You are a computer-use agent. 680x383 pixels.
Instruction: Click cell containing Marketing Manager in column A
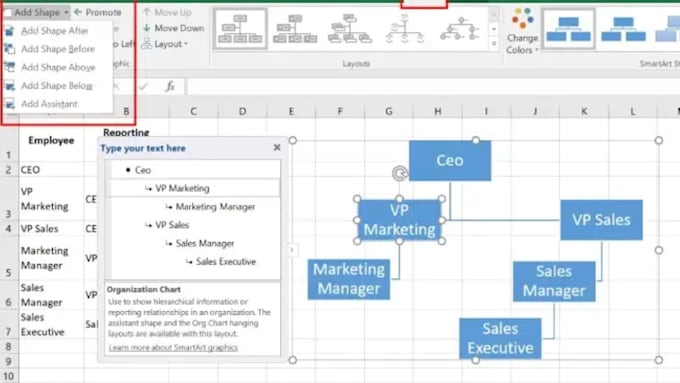[x=51, y=258]
